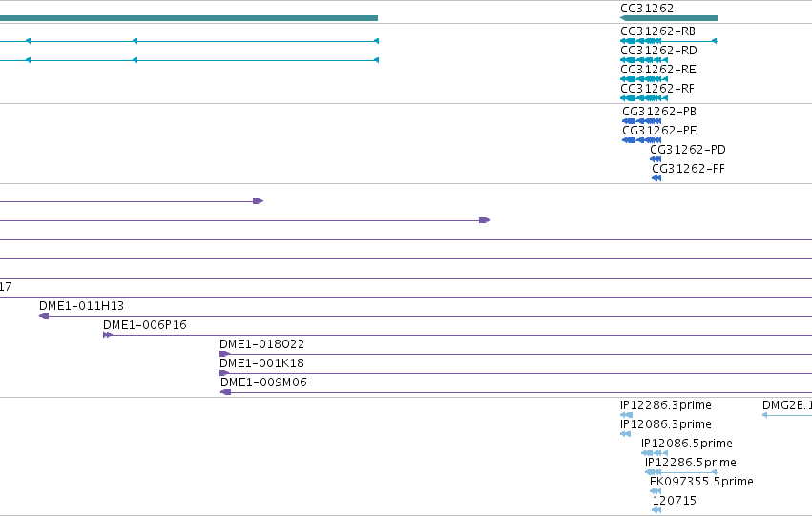
Task: Click the DME1-009M06 end arrow glyph
Action: 226,392
